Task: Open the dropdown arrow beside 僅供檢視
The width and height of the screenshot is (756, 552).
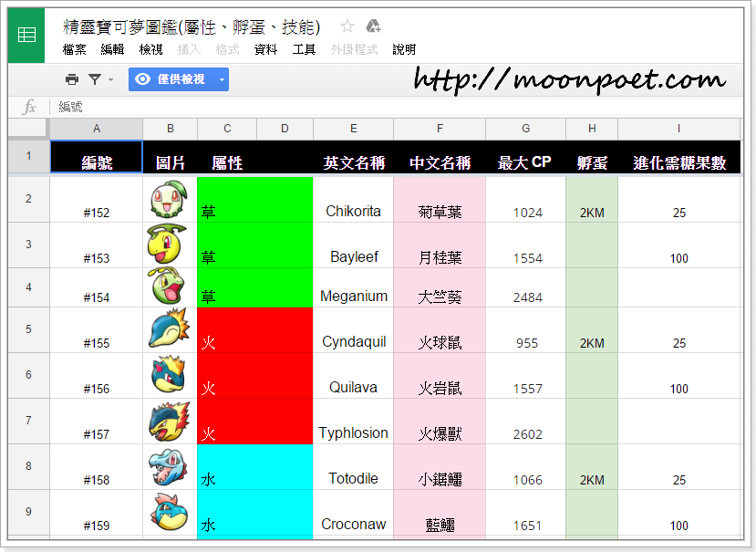Action: pyautogui.click(x=222, y=80)
